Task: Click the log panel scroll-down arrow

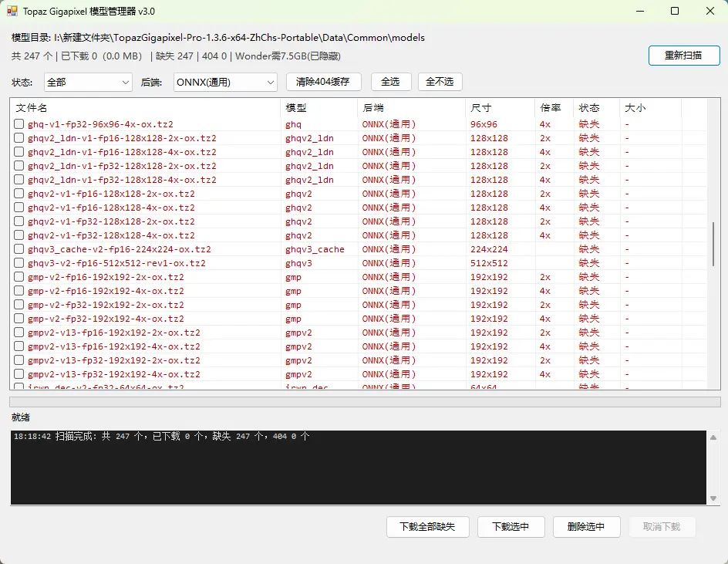Action: pyautogui.click(x=713, y=498)
